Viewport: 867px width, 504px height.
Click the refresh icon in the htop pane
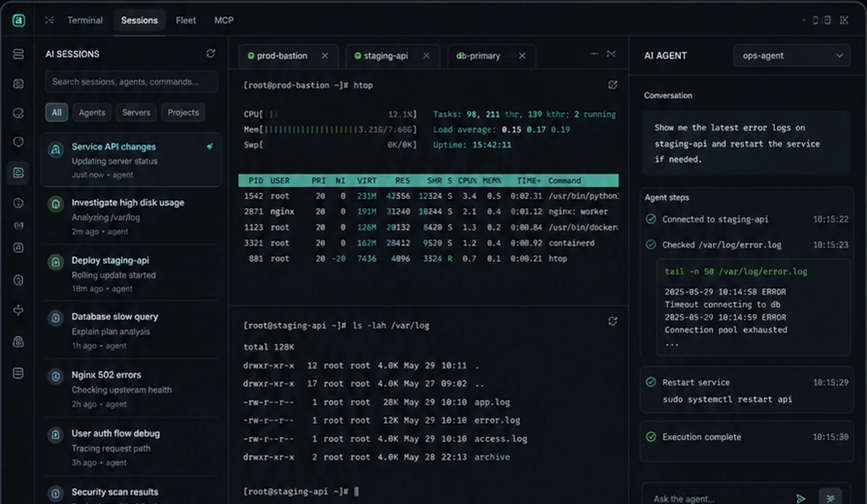[612, 85]
